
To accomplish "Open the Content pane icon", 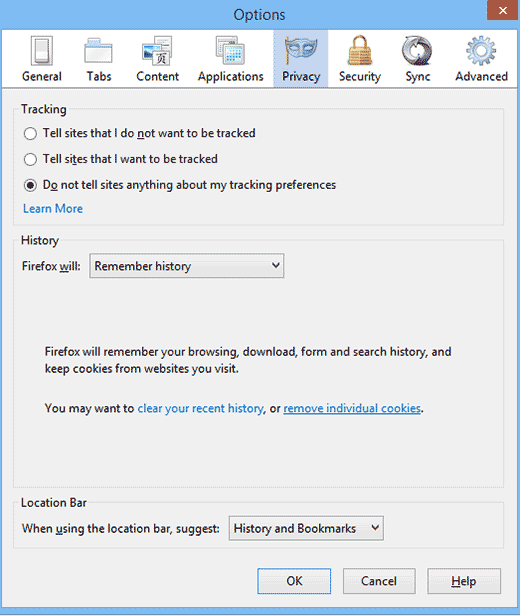I will 157,51.
